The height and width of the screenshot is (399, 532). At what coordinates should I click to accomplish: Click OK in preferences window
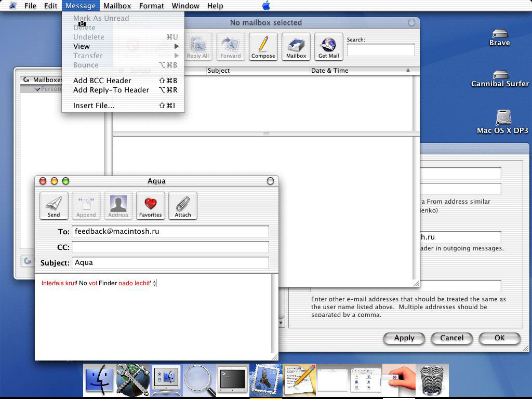point(499,338)
